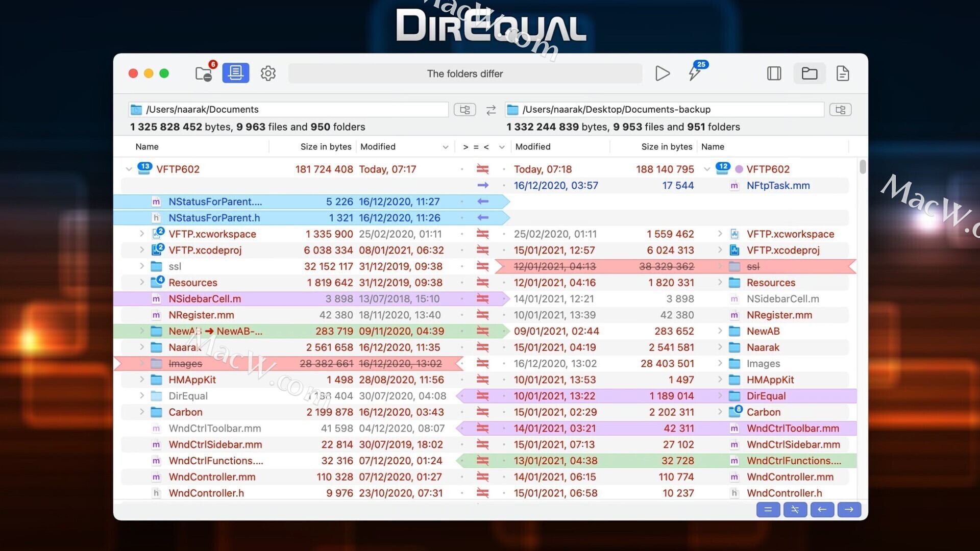The height and width of the screenshot is (551, 980).
Task: Open the settings gear
Action: pyautogui.click(x=268, y=73)
